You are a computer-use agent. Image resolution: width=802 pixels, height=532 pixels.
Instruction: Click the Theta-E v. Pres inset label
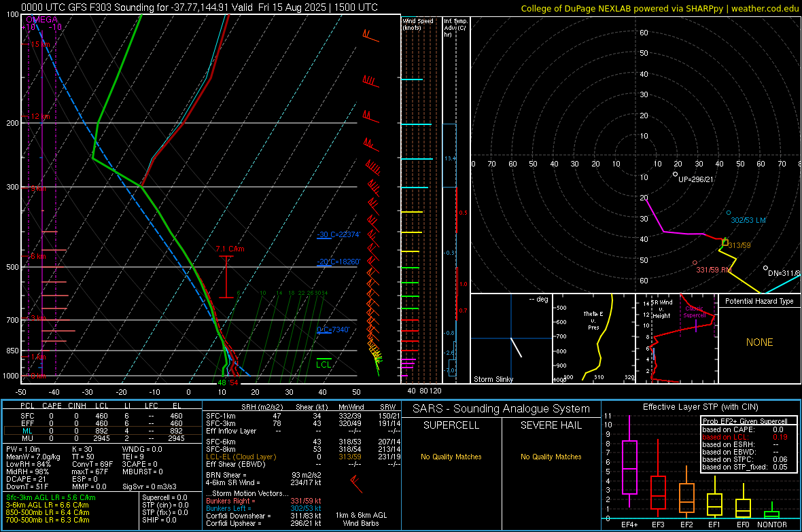[x=593, y=320]
